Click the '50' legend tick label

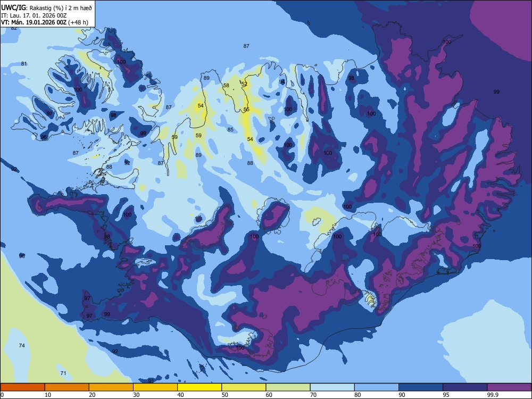coord(225,395)
